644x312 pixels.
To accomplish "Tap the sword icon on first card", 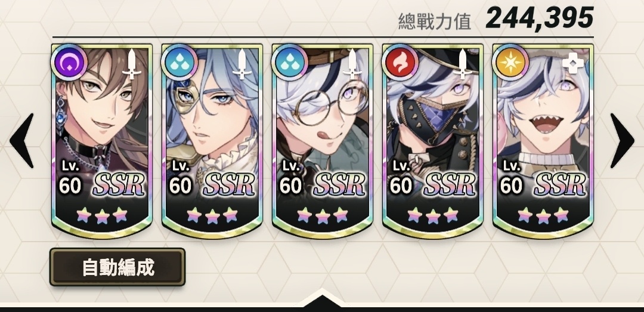I will pos(132,64).
